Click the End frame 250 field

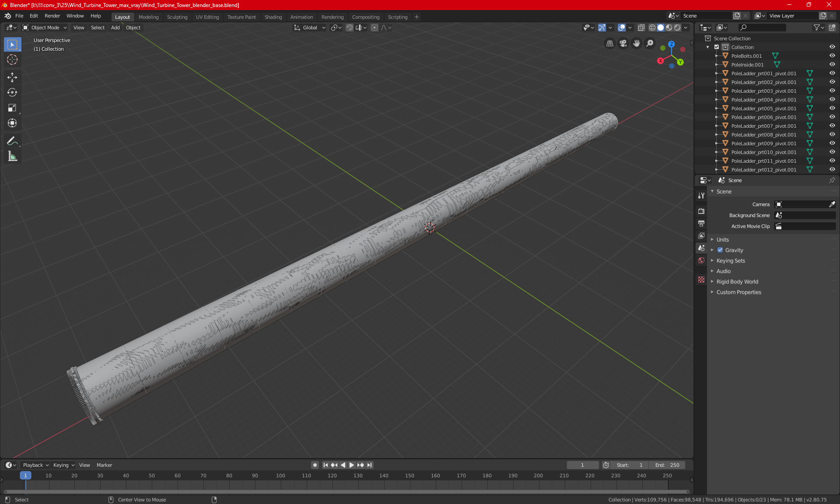pyautogui.click(x=667, y=465)
